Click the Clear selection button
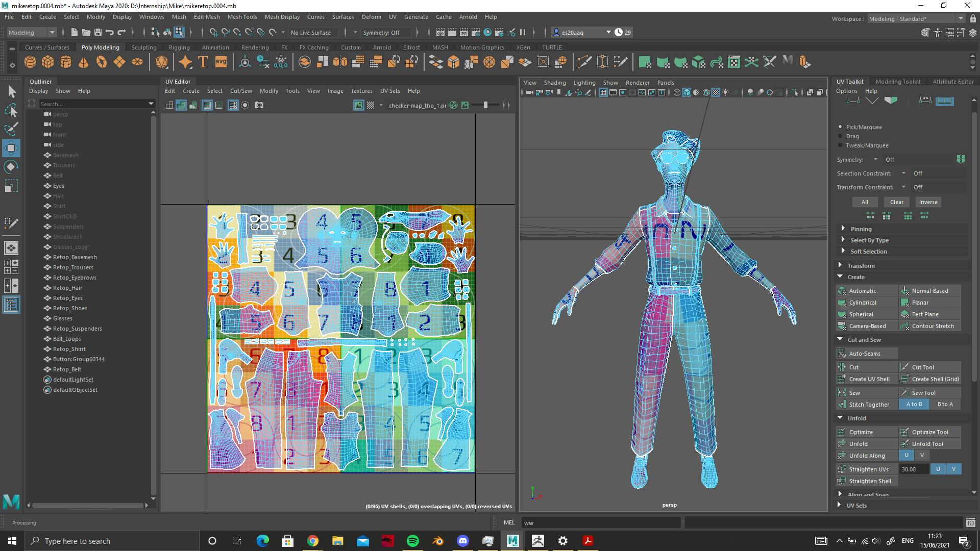This screenshot has height=551, width=980. pyautogui.click(x=896, y=202)
